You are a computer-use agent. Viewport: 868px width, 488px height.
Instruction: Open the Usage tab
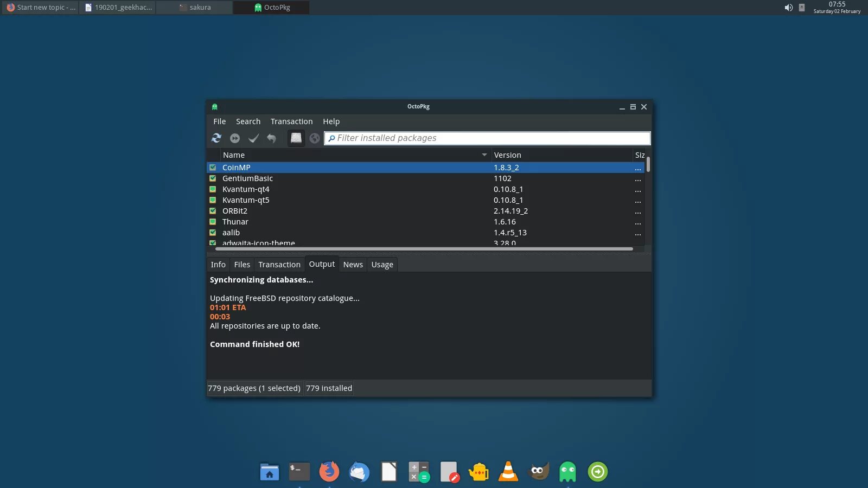(x=382, y=265)
